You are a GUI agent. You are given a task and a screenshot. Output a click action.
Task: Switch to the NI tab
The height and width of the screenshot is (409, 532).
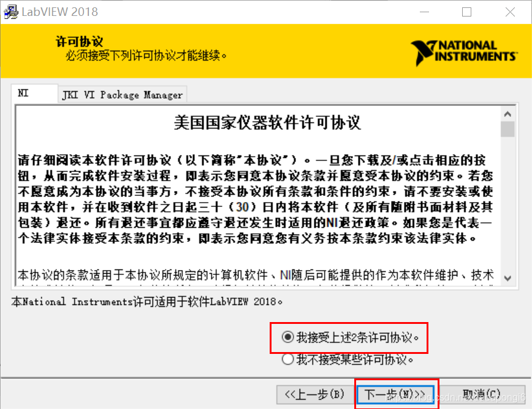pos(34,93)
